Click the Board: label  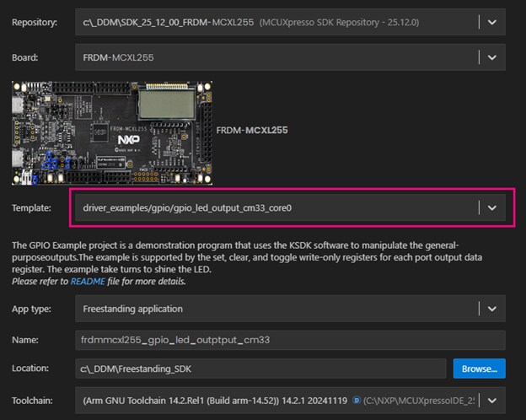coord(24,57)
